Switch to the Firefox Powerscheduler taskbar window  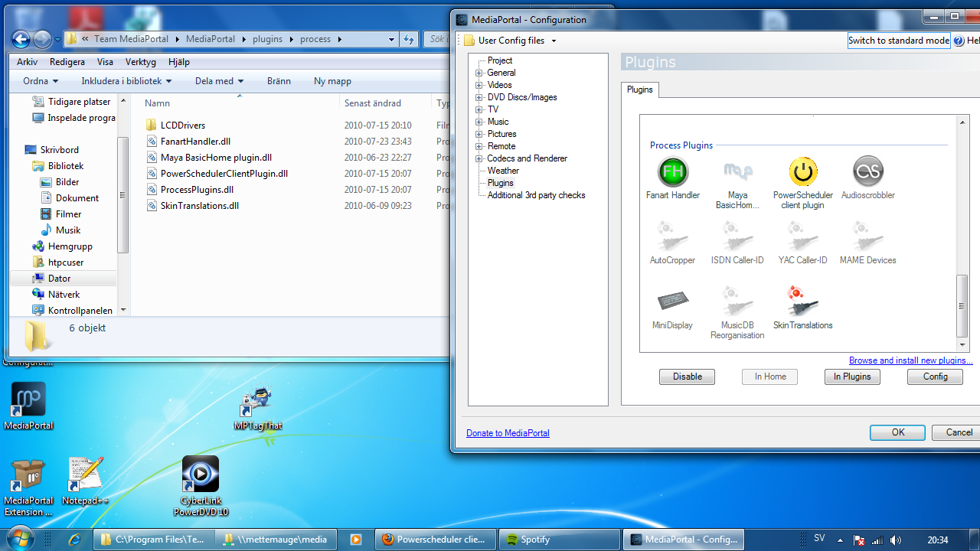(437, 540)
